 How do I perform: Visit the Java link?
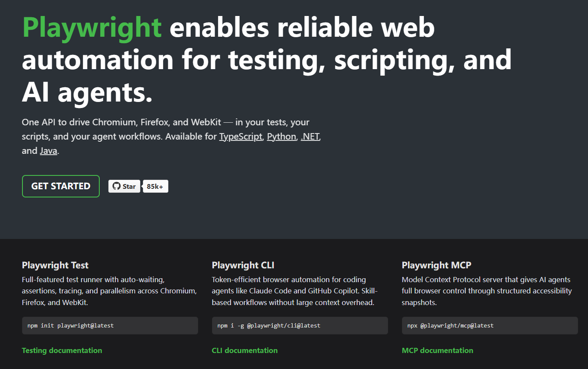click(x=48, y=151)
